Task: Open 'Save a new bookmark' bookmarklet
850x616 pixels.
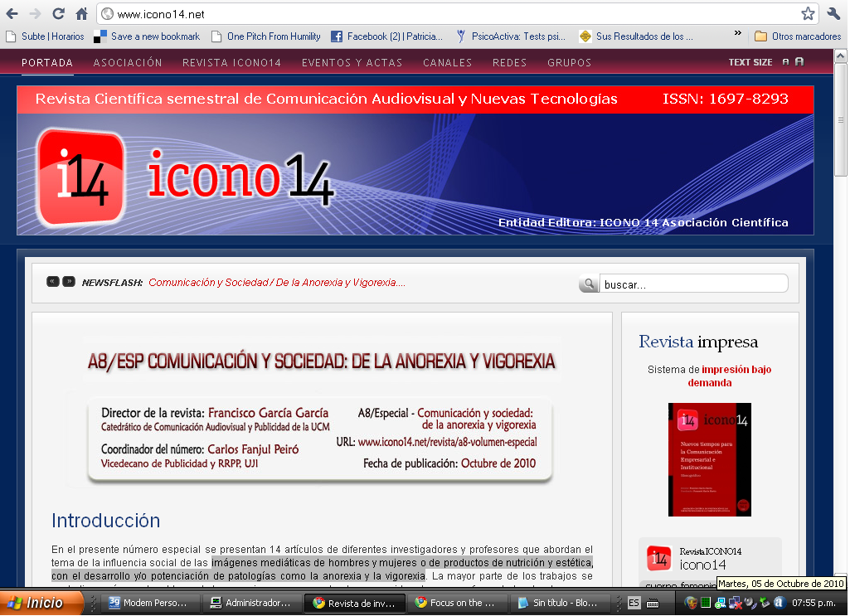Action: [147, 36]
